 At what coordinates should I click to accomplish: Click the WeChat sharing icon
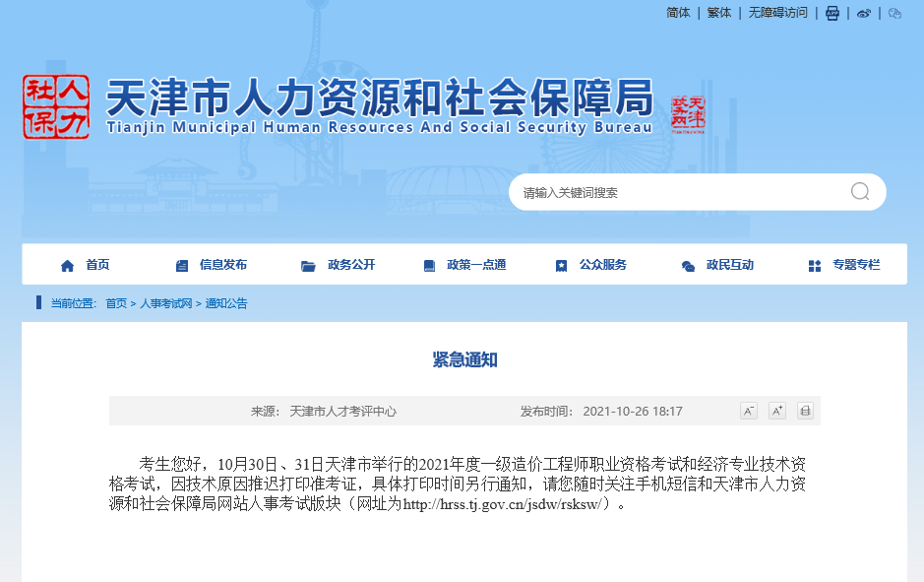point(894,13)
